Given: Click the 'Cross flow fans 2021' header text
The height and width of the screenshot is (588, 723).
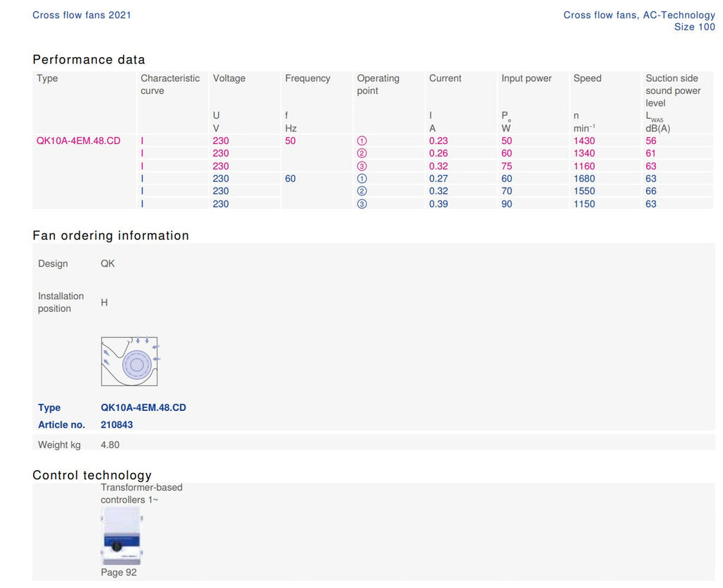Looking at the screenshot, I should click(x=82, y=15).
